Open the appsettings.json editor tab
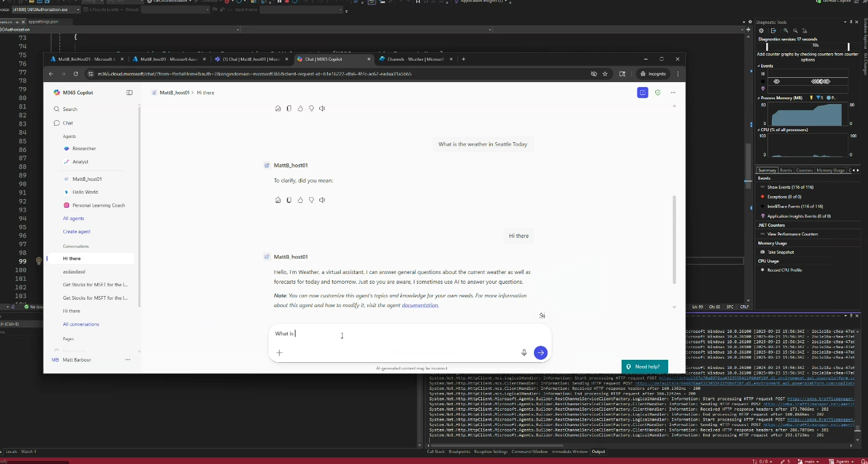 click(x=43, y=21)
